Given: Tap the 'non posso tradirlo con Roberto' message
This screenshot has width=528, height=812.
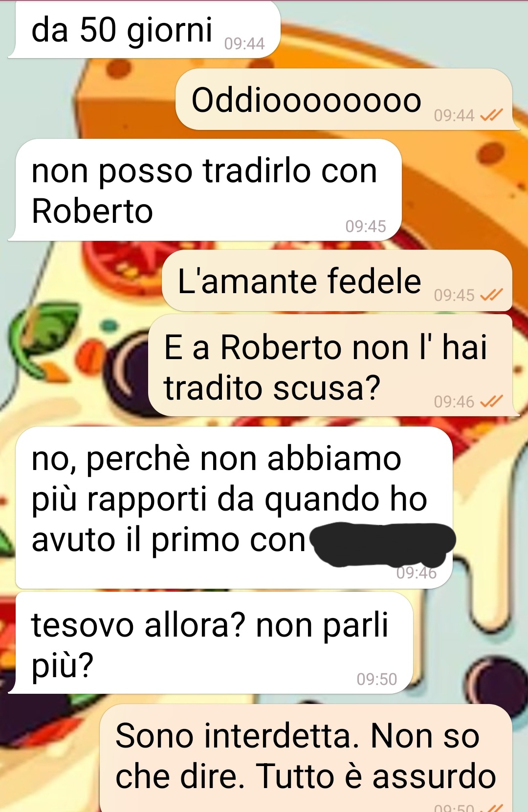Looking at the screenshot, I should click(x=205, y=190).
